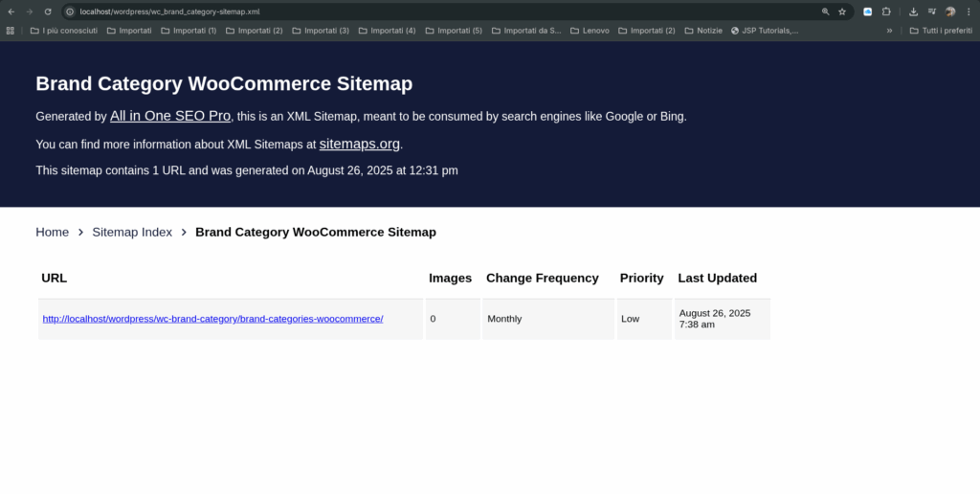Open the Tutti i preferiti folder
Viewport: 980px width, 494px height.
click(941, 30)
